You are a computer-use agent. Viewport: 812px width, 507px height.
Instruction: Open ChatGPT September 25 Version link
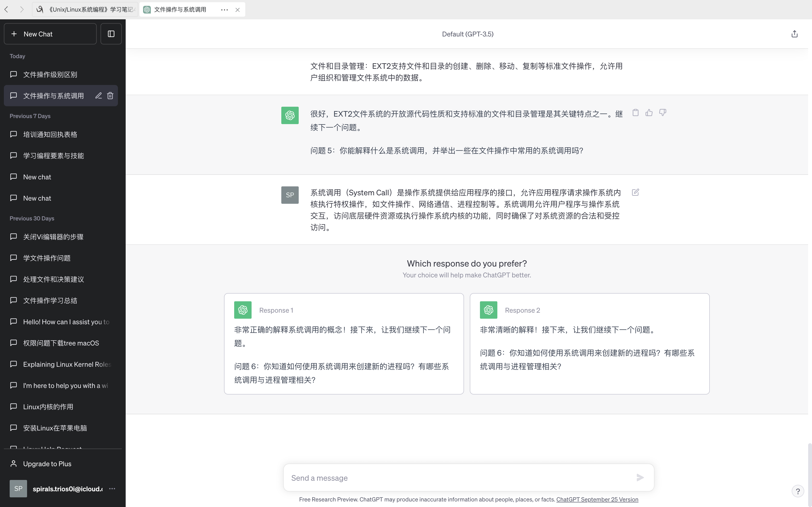tap(597, 499)
